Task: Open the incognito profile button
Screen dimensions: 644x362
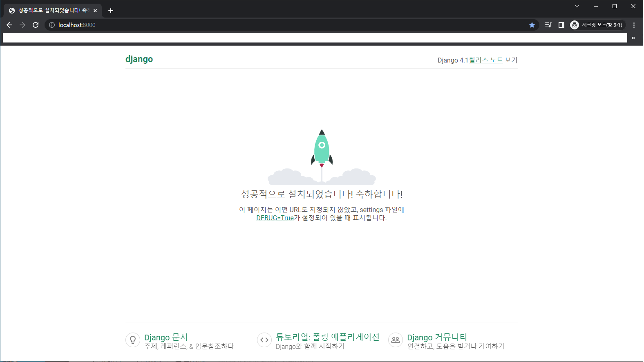Action: point(598,25)
